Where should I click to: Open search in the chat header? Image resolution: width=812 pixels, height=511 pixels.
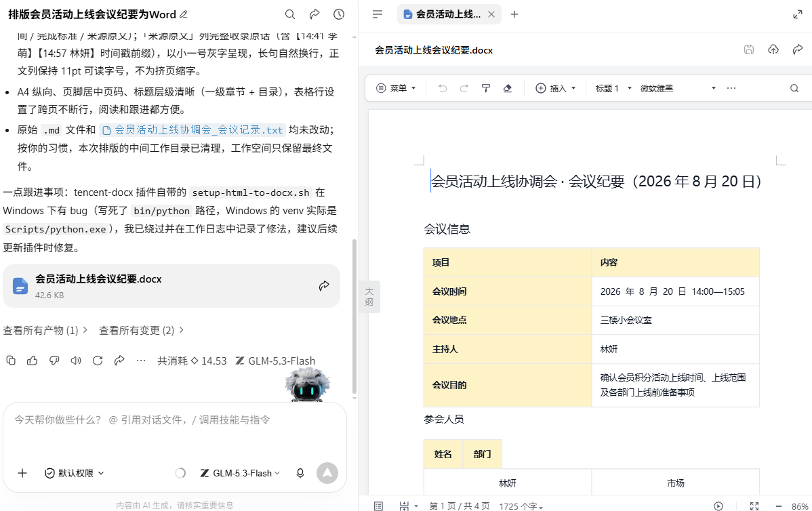(290, 14)
